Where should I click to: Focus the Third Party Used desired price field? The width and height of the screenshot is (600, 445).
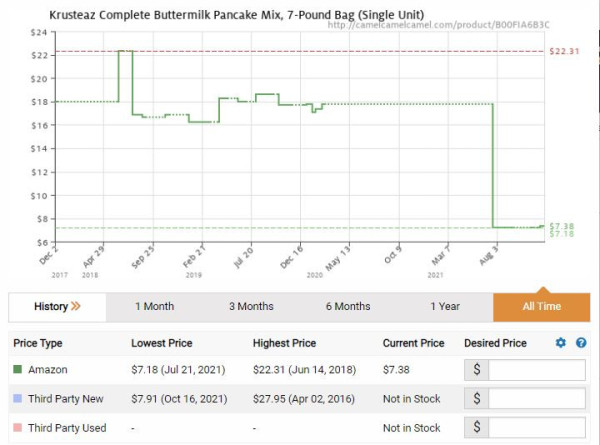536,427
